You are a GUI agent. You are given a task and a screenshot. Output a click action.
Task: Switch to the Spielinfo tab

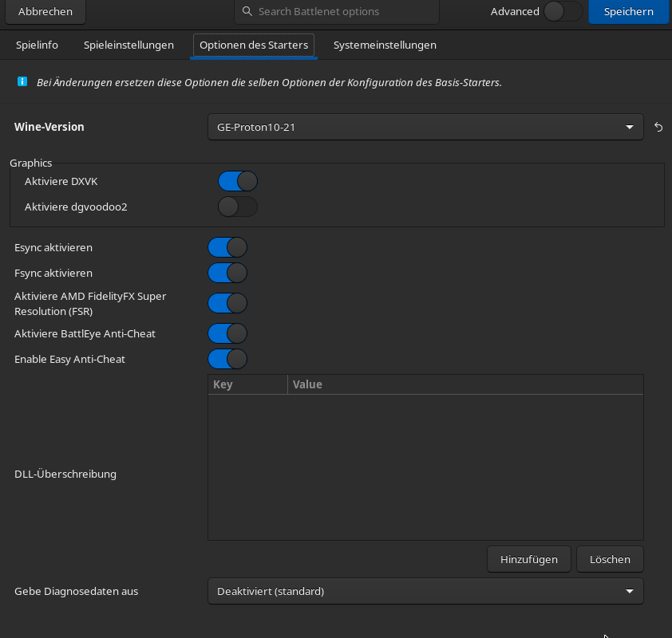click(37, 45)
